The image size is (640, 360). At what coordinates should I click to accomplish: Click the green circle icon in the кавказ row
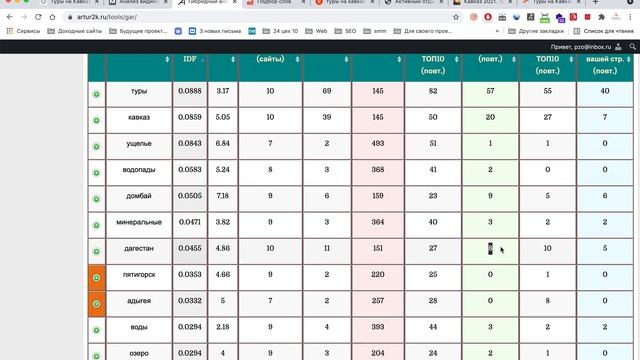click(x=96, y=120)
